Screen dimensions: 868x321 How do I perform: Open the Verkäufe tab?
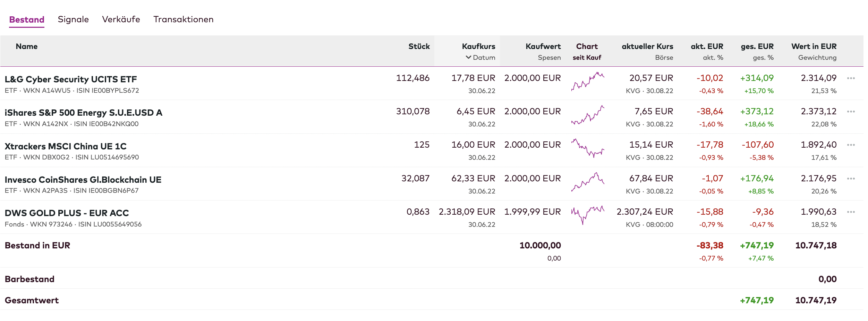[121, 19]
